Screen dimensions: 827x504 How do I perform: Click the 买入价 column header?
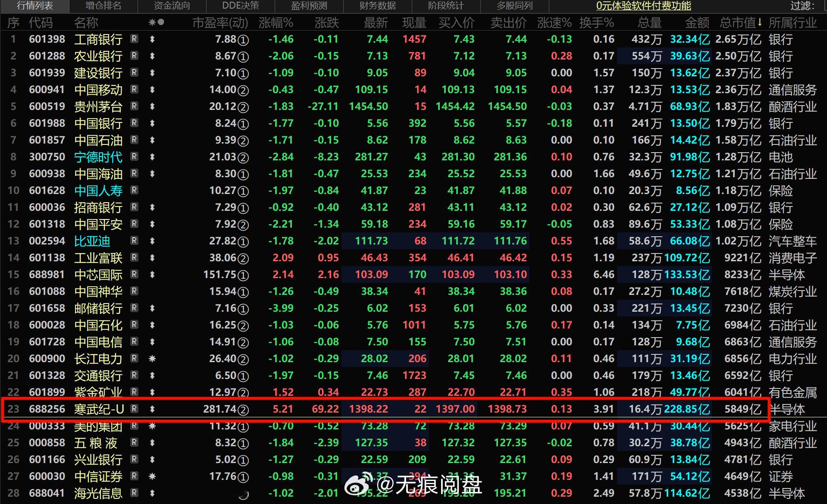(456, 22)
